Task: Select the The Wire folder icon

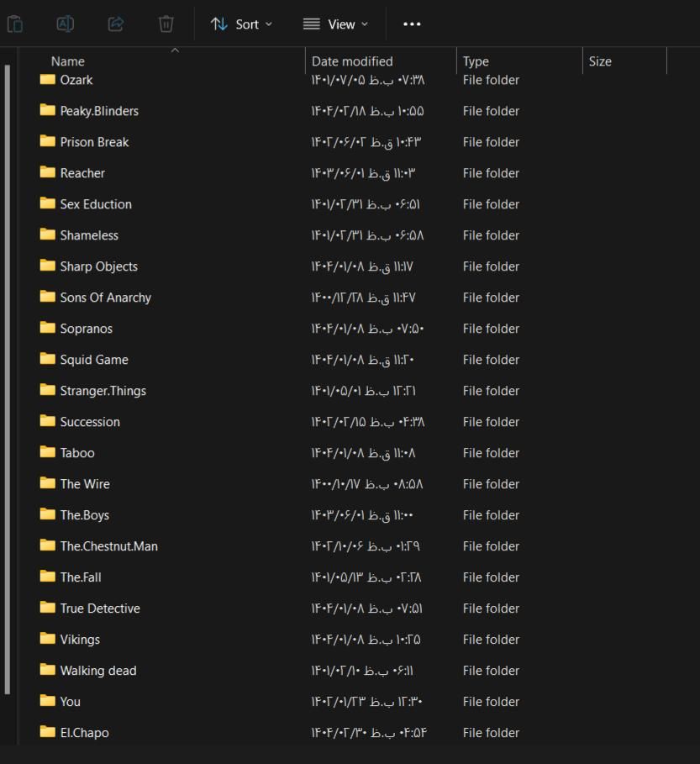Action: pyautogui.click(x=47, y=483)
